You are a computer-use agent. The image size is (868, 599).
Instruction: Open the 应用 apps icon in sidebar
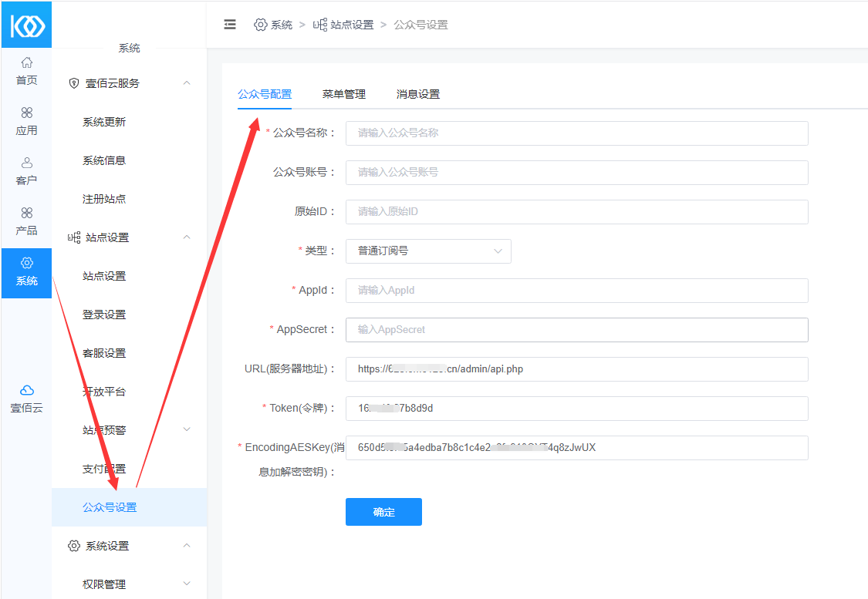(x=26, y=113)
